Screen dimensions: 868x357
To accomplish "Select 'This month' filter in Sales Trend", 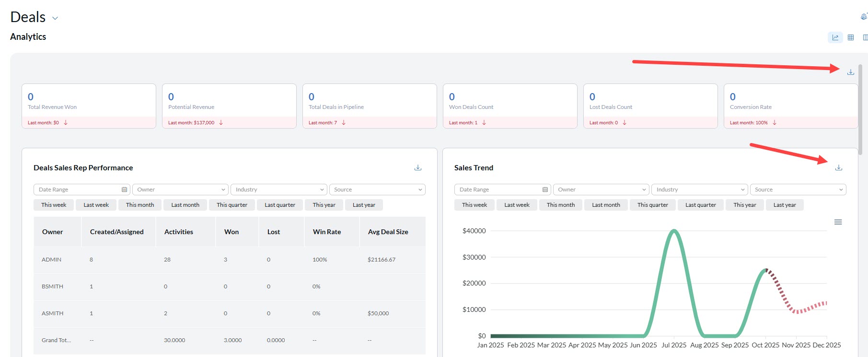I will pos(560,205).
